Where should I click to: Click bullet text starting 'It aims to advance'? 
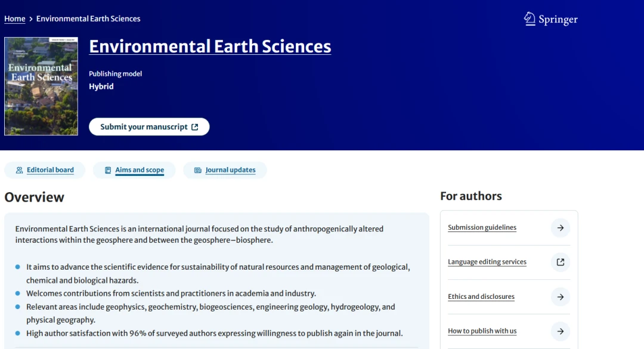[x=218, y=274]
